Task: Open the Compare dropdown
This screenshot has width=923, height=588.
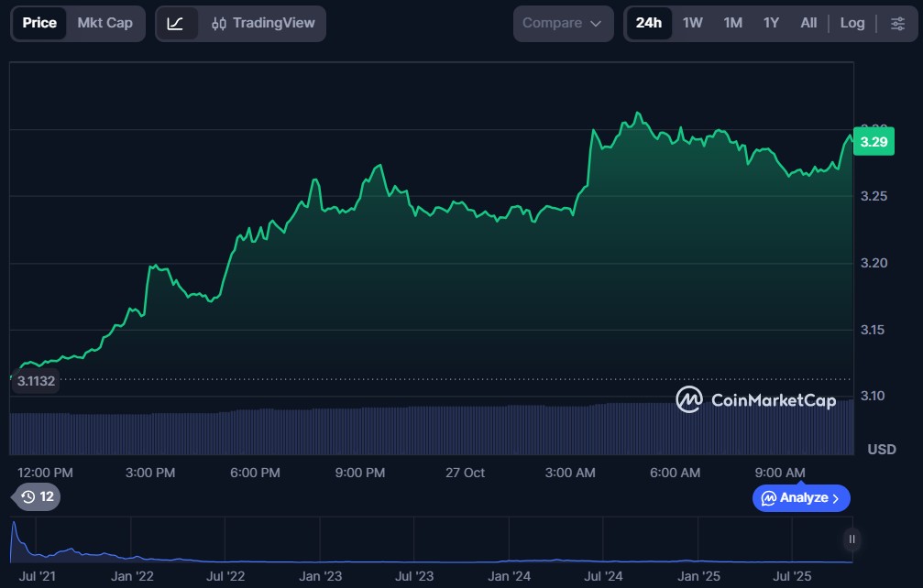Action: coord(563,24)
